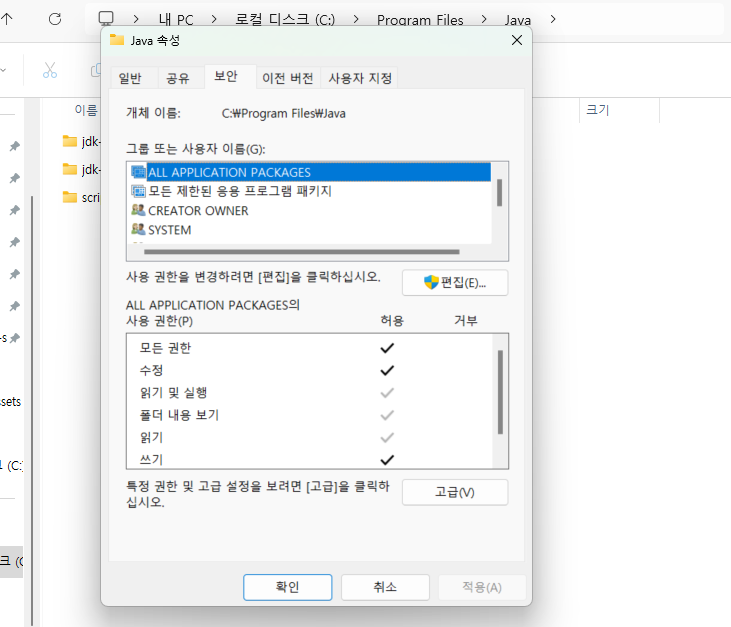The height and width of the screenshot is (627, 731).
Task: Open the 사용자 지정 tab
Action: [x=360, y=78]
